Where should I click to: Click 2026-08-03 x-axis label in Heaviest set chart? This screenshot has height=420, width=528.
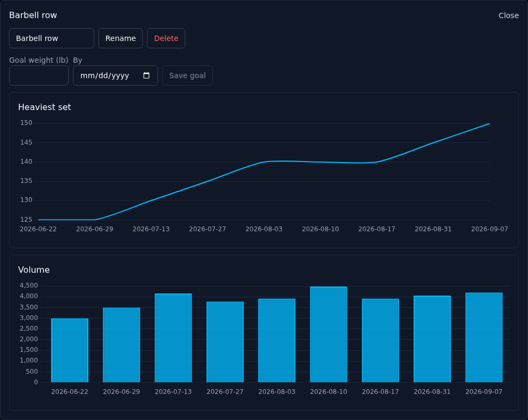pyautogui.click(x=264, y=229)
